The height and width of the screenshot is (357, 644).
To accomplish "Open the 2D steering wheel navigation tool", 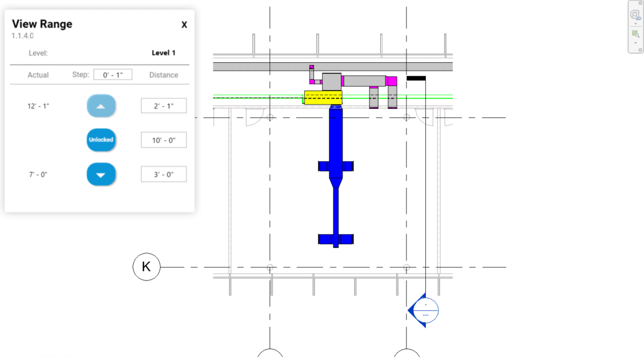I will tap(635, 15).
